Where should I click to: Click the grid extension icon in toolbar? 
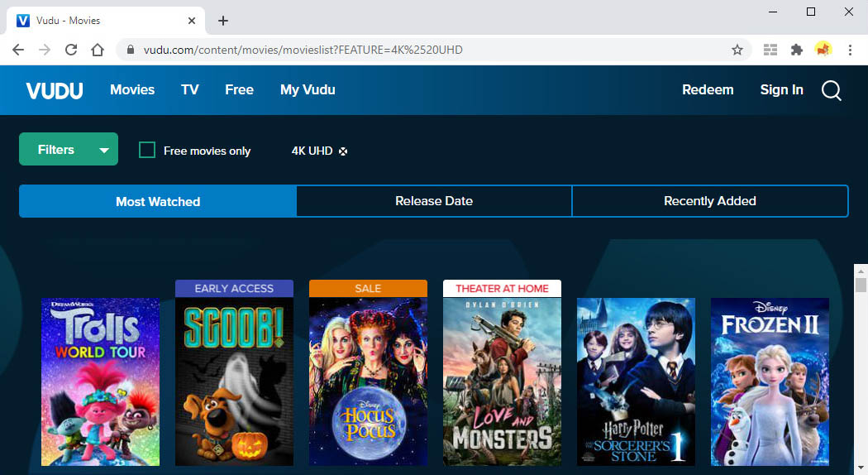[770, 50]
